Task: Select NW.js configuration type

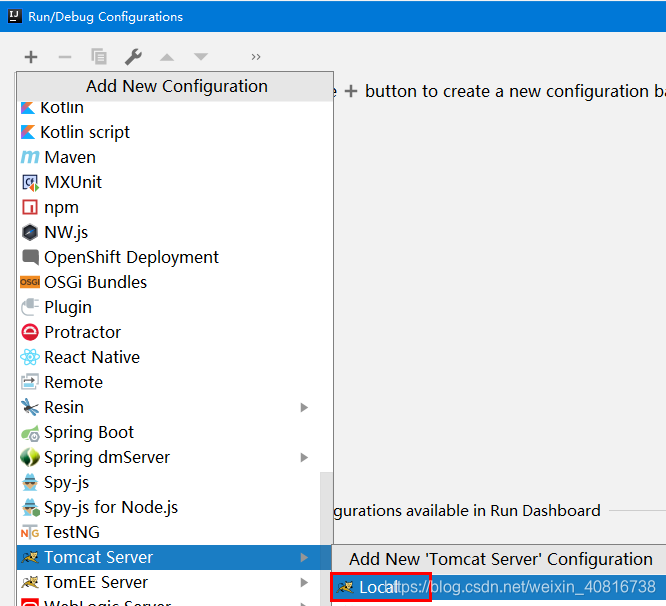Action: coord(175,232)
